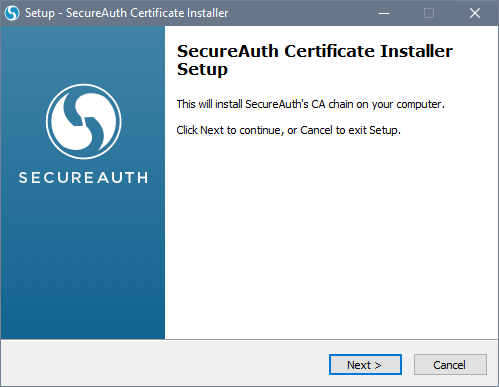Click the word "Cancel" in the instruction sentence
Image resolution: width=499 pixels, height=387 pixels.
tap(316, 130)
